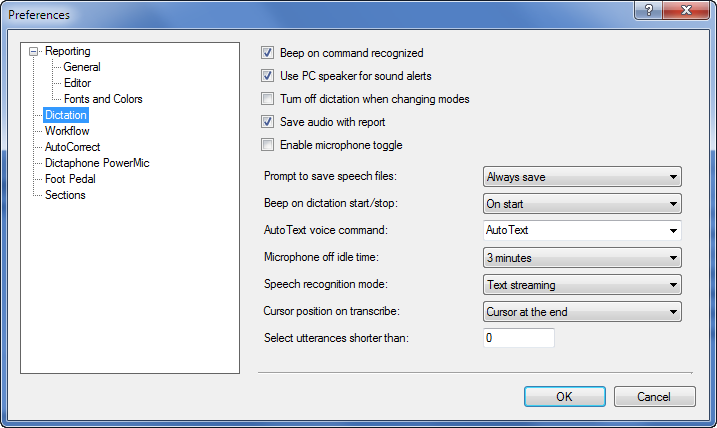The height and width of the screenshot is (428, 717).
Task: Enable microphone toggle checkbox
Action: coord(268,144)
